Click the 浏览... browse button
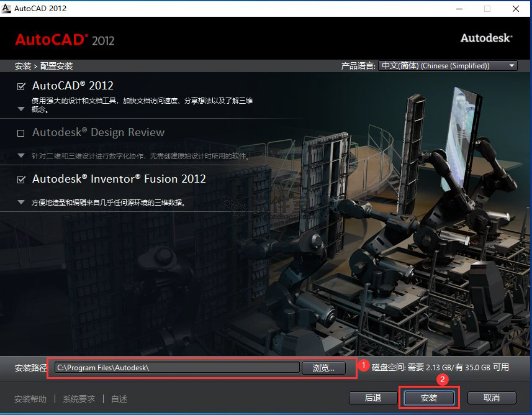 (x=323, y=368)
